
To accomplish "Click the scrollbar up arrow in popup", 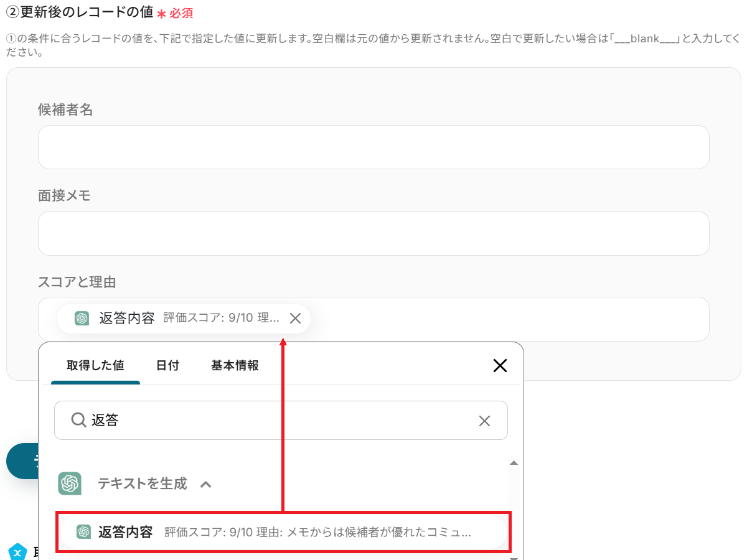I will pos(514,463).
